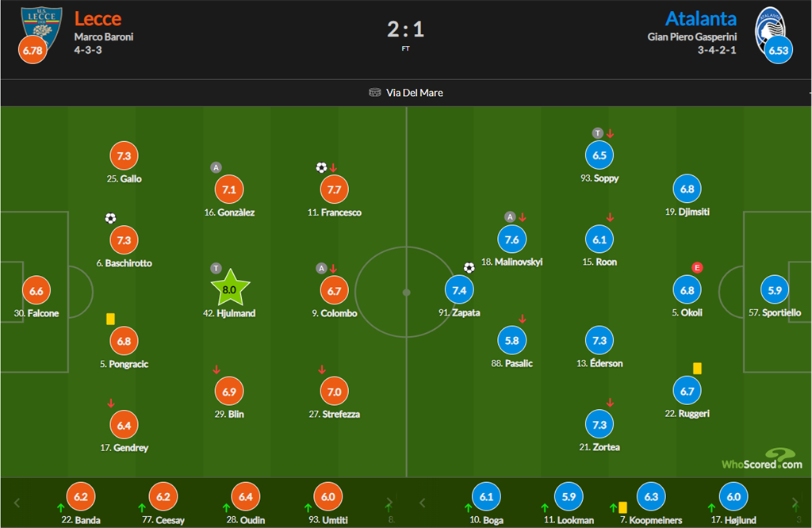Click Pongracic's yellow card icon

pyautogui.click(x=111, y=319)
